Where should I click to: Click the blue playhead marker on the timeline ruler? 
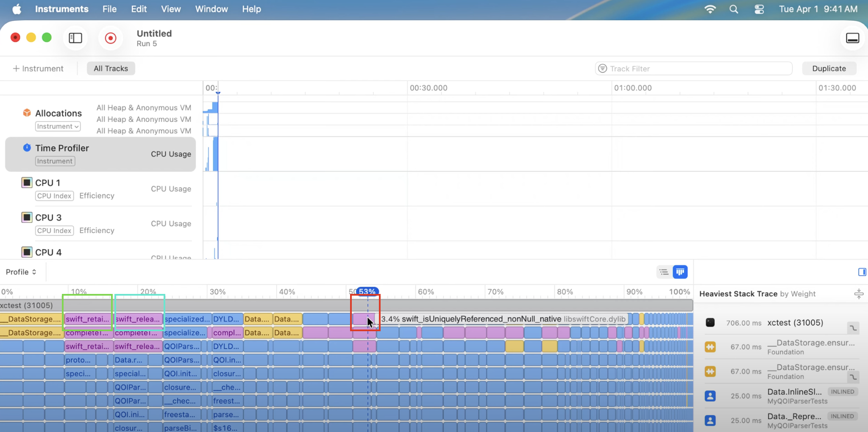[x=218, y=93]
